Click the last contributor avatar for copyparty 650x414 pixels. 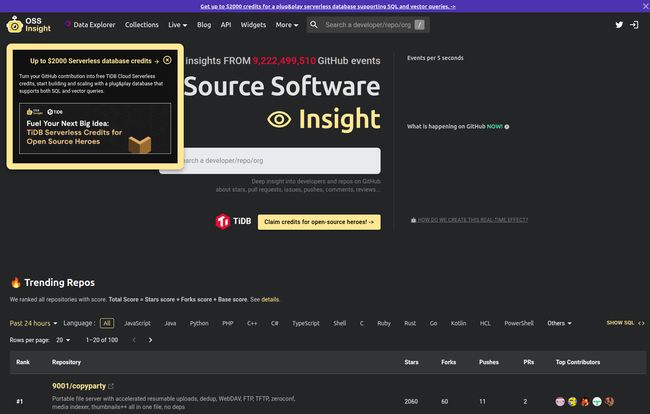609,401
